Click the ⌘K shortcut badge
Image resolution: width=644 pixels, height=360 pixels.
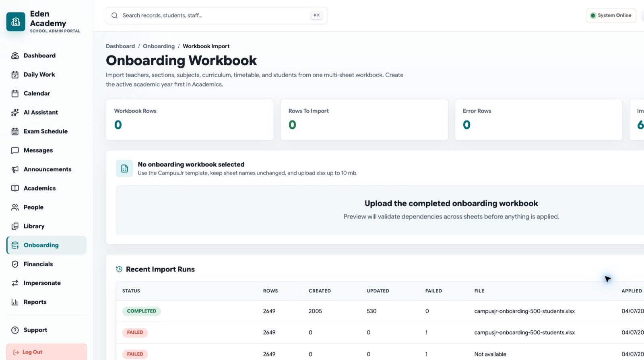tap(316, 15)
